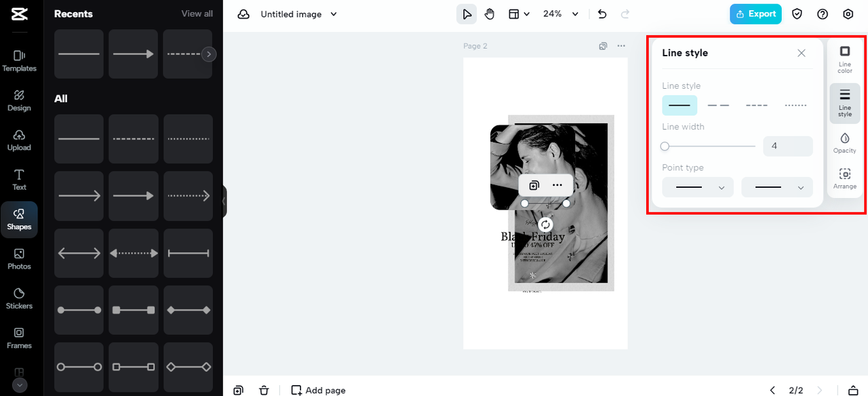
Task: Open more options in floating element toolbar
Action: (x=557, y=185)
